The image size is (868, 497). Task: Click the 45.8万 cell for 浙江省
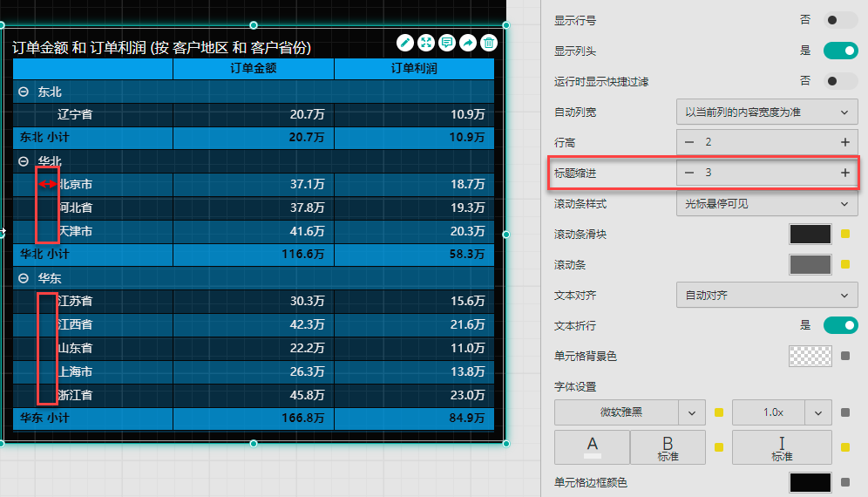(x=254, y=396)
